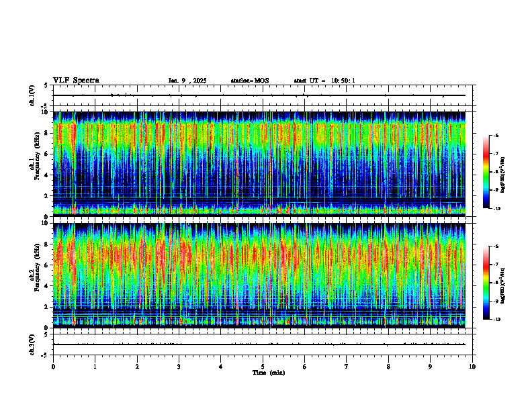
Task: Click the ch.1 spectrogram plot panel
Action: click(x=259, y=164)
